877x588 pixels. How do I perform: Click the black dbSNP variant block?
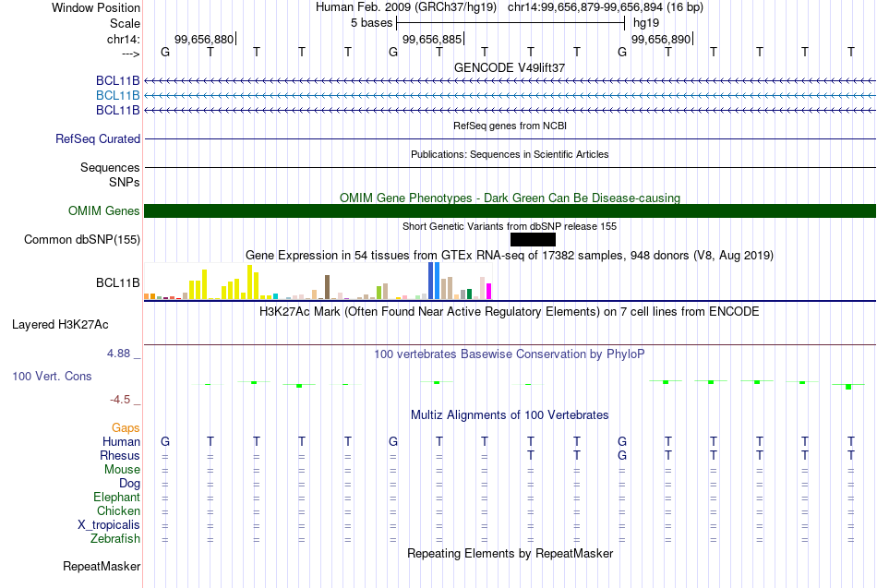tap(533, 239)
